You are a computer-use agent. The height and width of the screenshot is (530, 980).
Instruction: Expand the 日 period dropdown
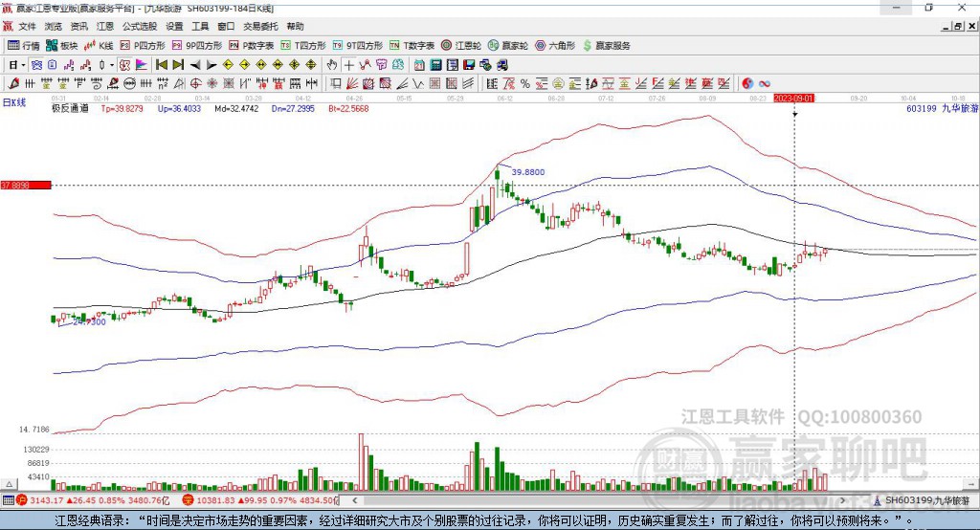click(x=23, y=65)
